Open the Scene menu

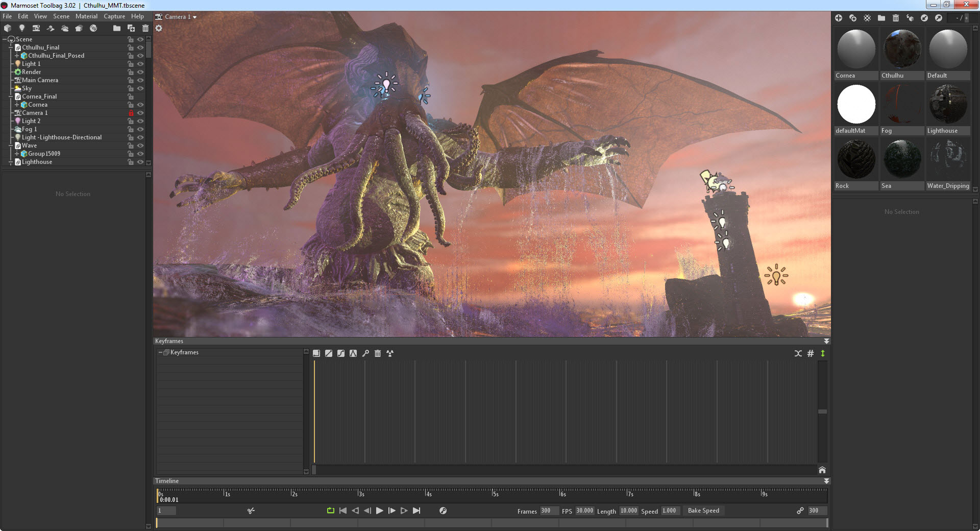pyautogui.click(x=61, y=16)
